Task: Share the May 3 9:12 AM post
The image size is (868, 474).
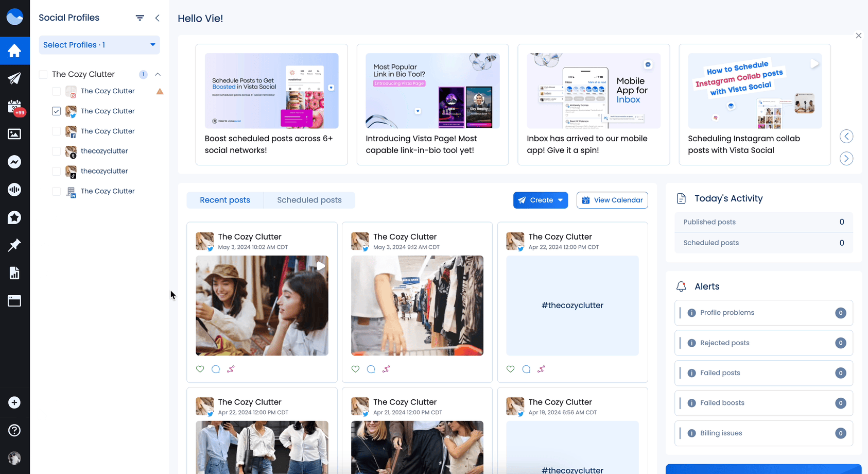Action: pos(386,369)
